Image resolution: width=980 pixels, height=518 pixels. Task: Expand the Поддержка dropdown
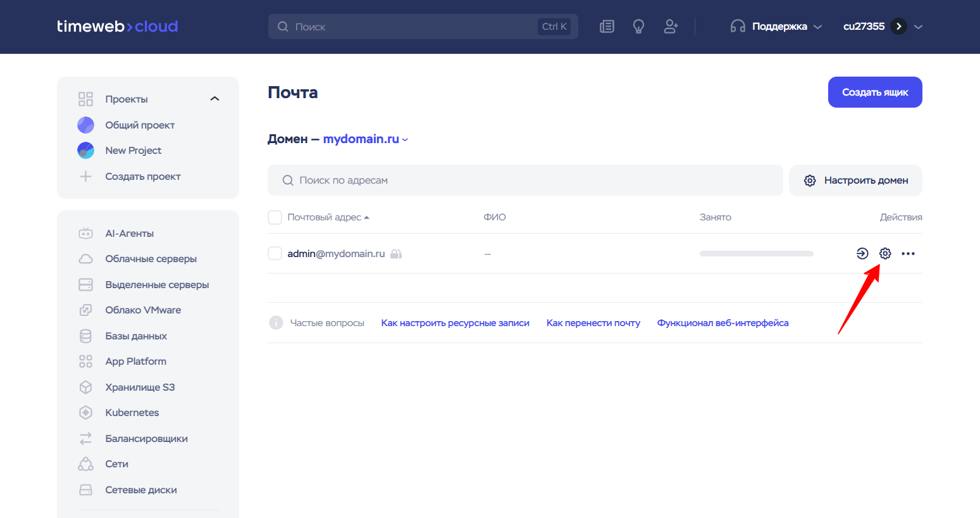coord(779,27)
